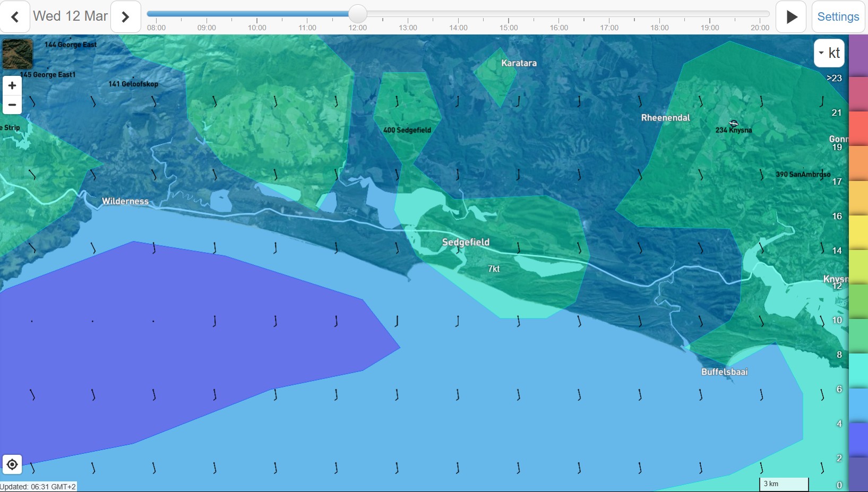The width and height of the screenshot is (868, 492).
Task: Zoom out the map with minus button
Action: (12, 105)
